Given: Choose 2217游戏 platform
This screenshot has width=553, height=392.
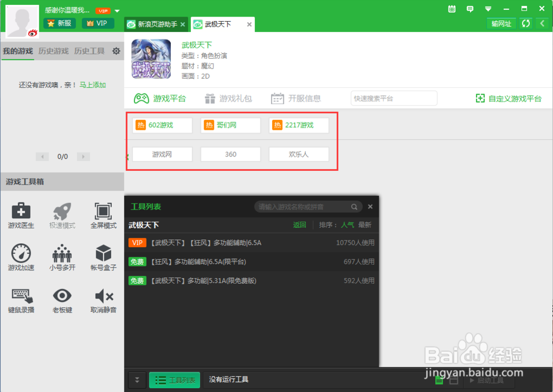Looking at the screenshot, I should click(x=299, y=125).
